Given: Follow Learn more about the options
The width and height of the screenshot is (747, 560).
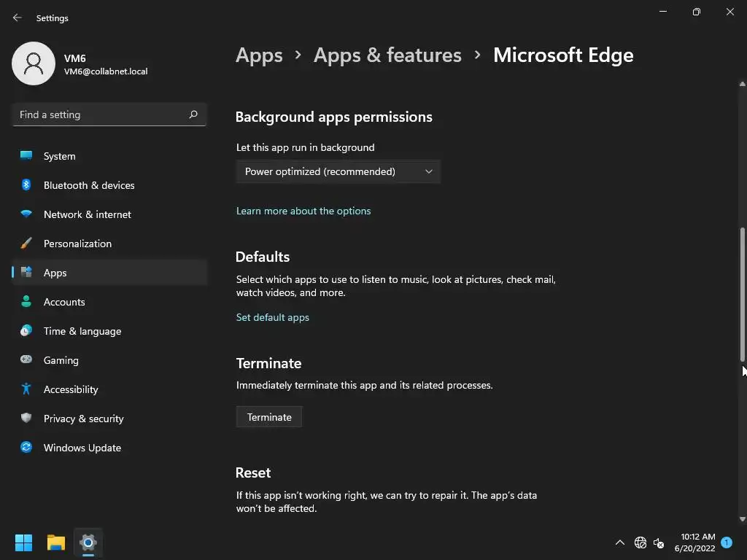Looking at the screenshot, I should [x=303, y=211].
